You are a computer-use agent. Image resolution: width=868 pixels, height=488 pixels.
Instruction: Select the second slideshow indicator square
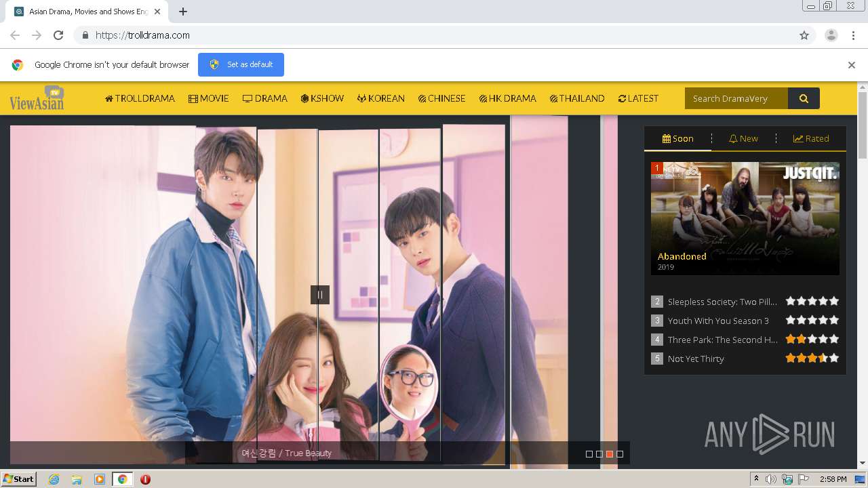(x=599, y=454)
